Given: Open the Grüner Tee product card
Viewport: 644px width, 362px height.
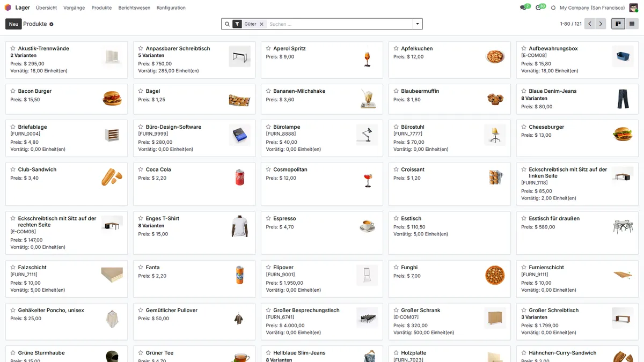Looking at the screenshot, I should (x=194, y=354).
